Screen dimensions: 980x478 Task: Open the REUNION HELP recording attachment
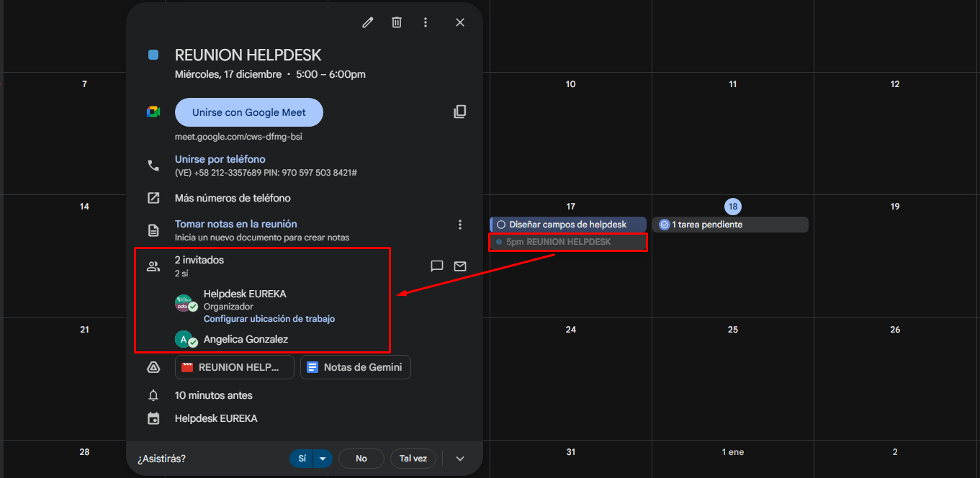(235, 367)
